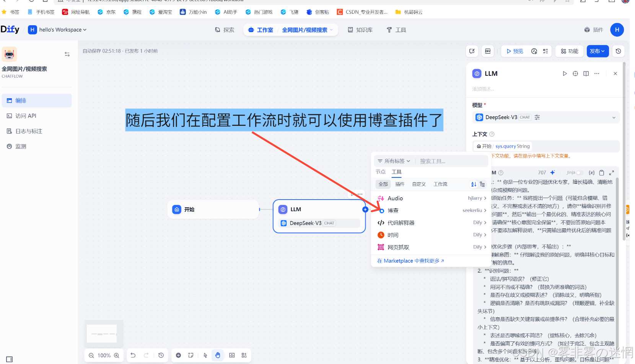Image resolution: width=635 pixels, height=364 pixels.
Task: Open app name dropdown 全网图片/视频搜索 in top nav
Action: [x=308, y=30]
